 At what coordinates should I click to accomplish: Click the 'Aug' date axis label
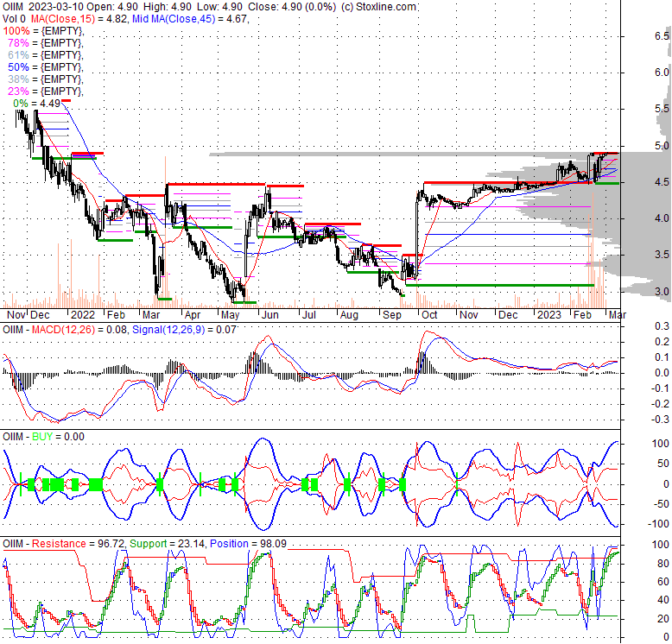(x=349, y=315)
